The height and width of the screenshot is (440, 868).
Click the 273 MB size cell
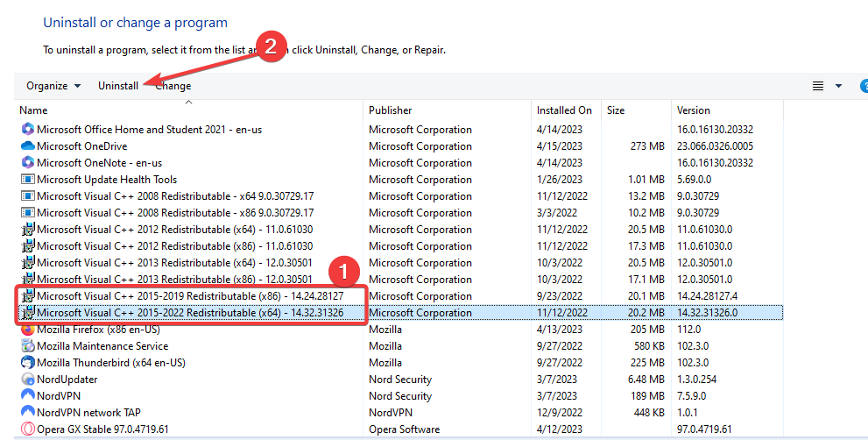pyautogui.click(x=647, y=145)
